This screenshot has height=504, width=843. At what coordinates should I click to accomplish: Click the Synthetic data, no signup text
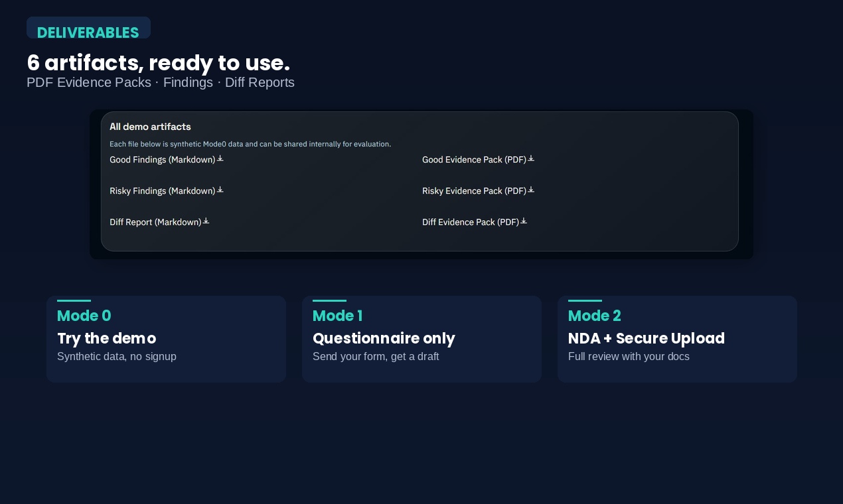coord(117,356)
